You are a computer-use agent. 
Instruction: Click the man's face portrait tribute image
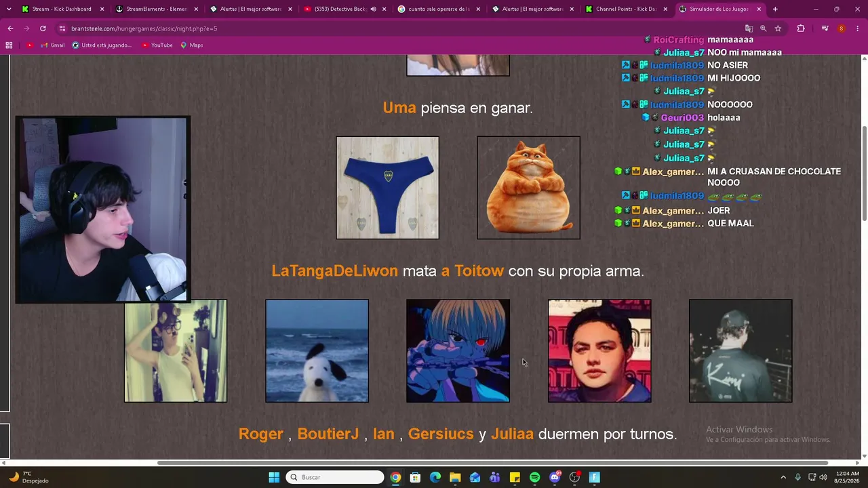tap(599, 351)
